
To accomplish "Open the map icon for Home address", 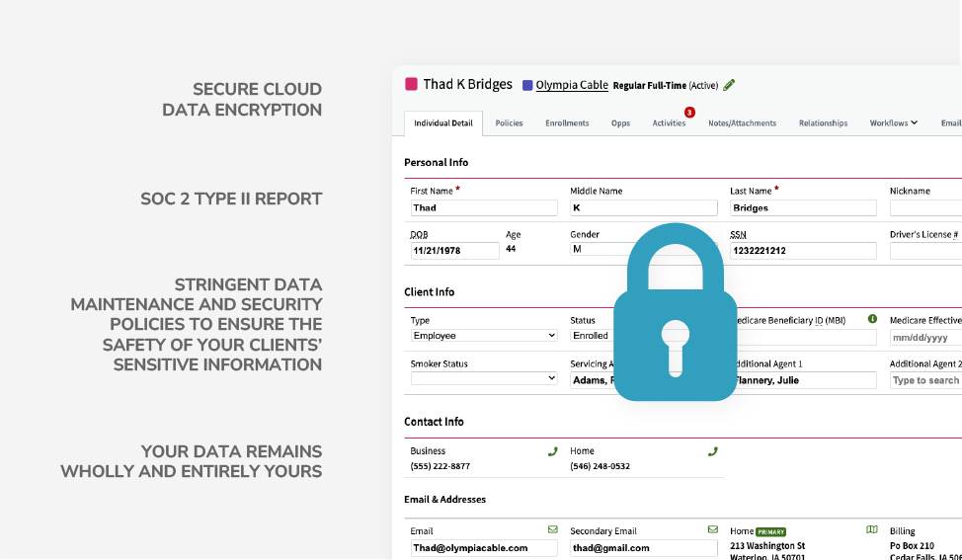I will pos(872,530).
